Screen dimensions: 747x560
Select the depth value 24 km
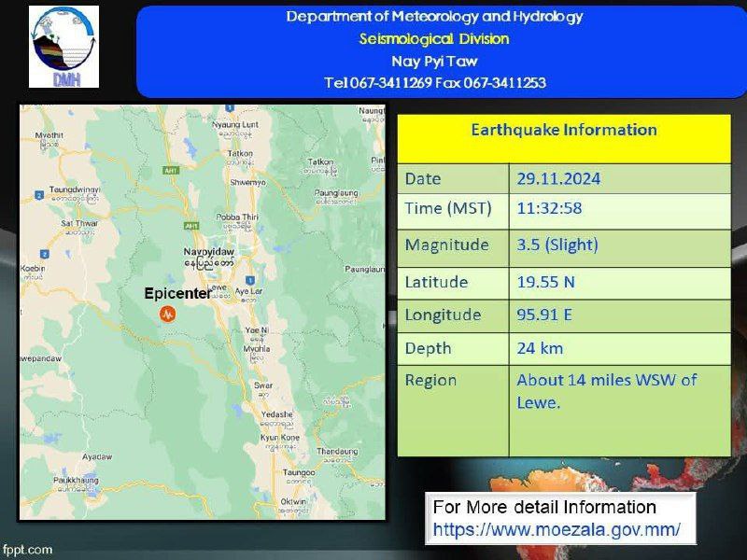click(541, 348)
